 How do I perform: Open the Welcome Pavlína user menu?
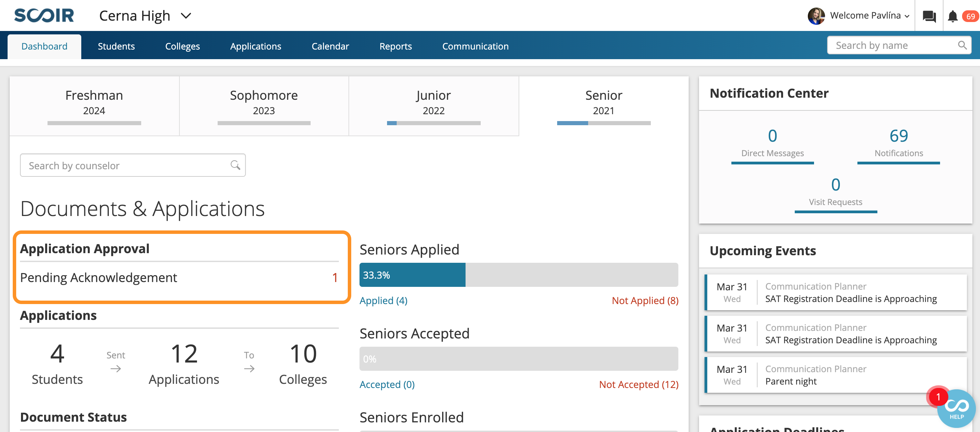click(x=869, y=15)
